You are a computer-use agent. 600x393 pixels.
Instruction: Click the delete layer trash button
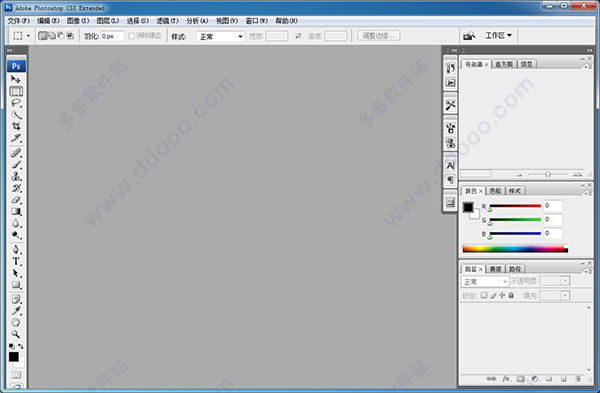(578, 378)
